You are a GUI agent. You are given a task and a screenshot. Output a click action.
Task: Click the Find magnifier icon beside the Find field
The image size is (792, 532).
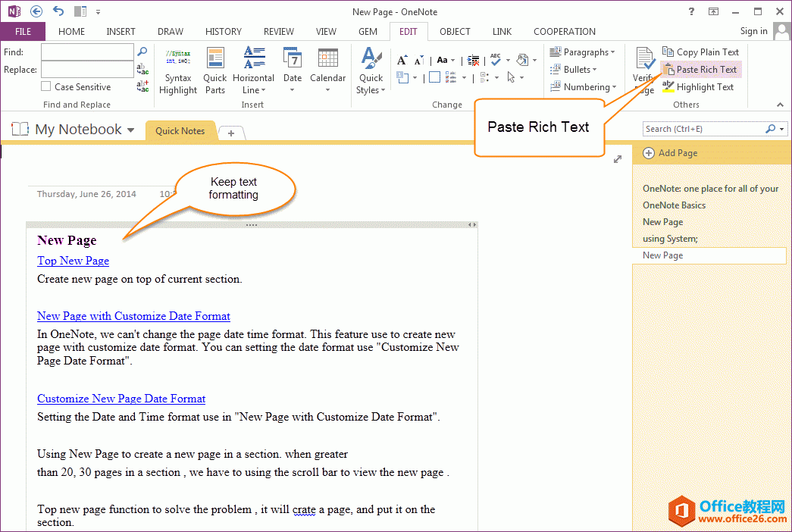pos(142,52)
